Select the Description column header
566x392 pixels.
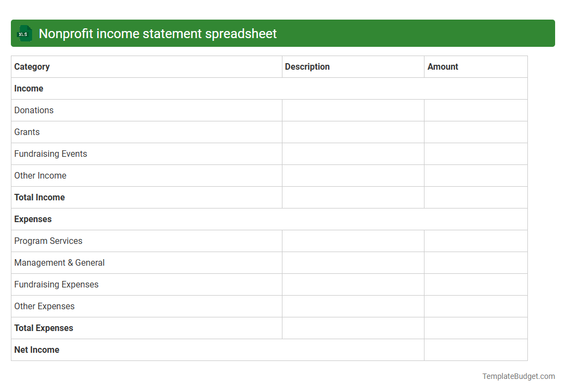pos(307,66)
